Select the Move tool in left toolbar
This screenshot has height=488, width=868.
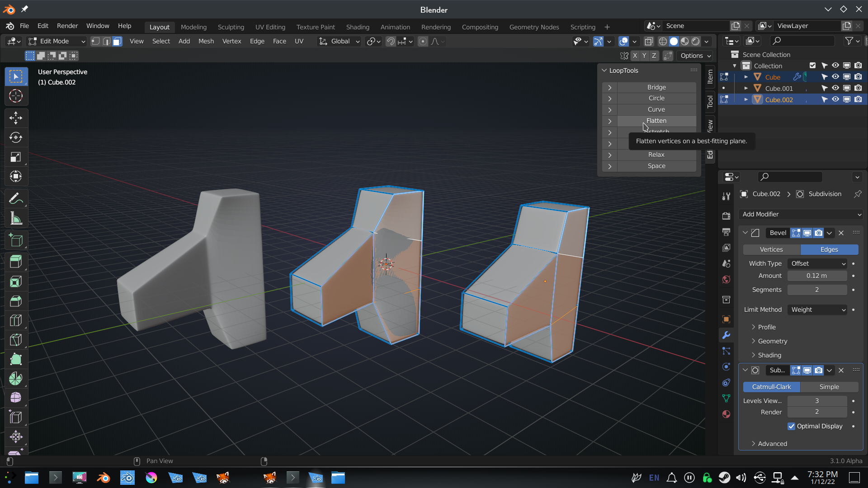pyautogui.click(x=16, y=118)
